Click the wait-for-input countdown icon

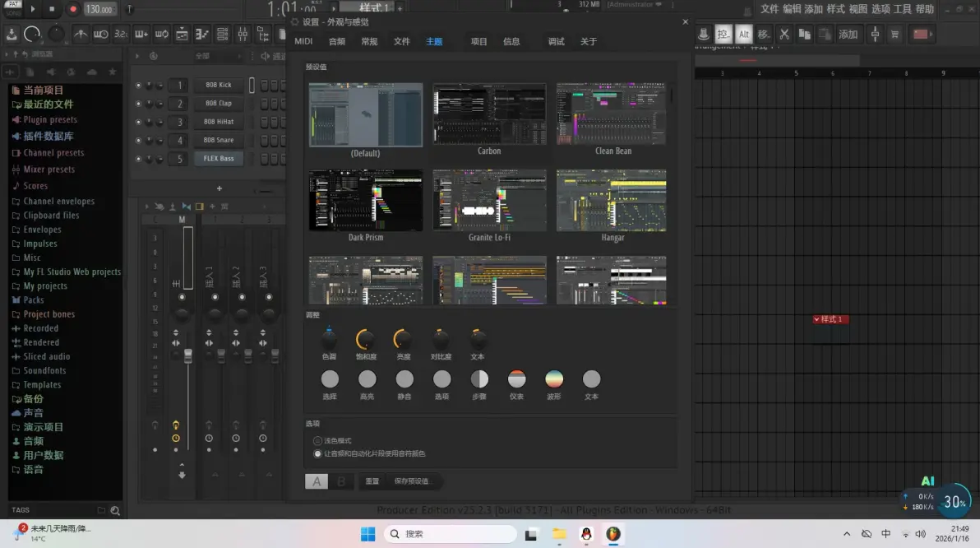tap(100, 35)
